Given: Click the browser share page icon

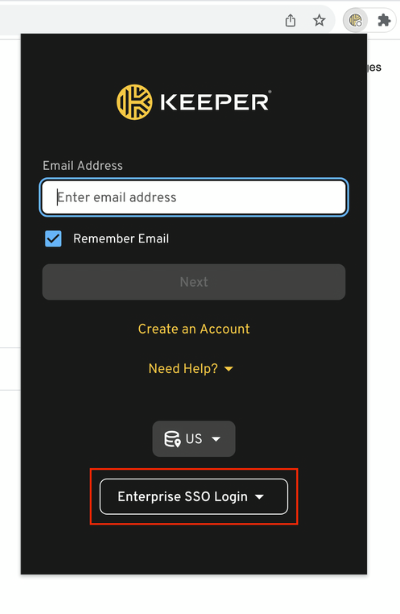Looking at the screenshot, I should coord(290,20).
